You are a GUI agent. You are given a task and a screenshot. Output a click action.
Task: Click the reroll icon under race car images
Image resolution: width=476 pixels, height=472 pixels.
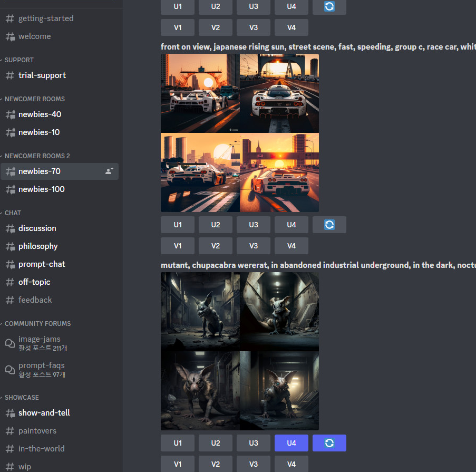click(x=329, y=225)
